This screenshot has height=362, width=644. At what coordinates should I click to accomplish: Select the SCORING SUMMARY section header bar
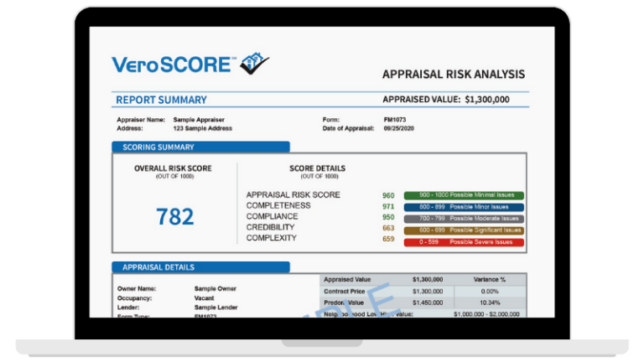click(x=201, y=147)
